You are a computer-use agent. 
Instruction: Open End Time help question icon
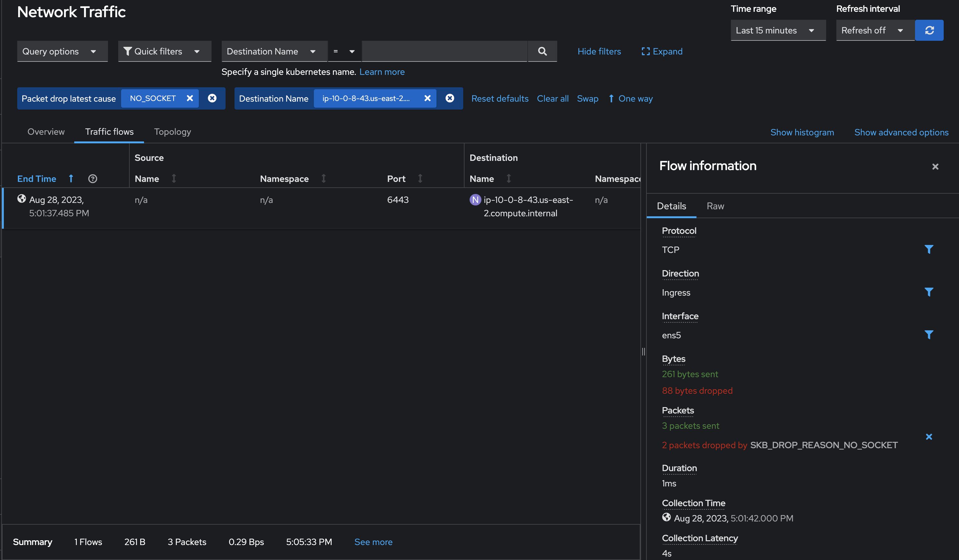(x=92, y=179)
